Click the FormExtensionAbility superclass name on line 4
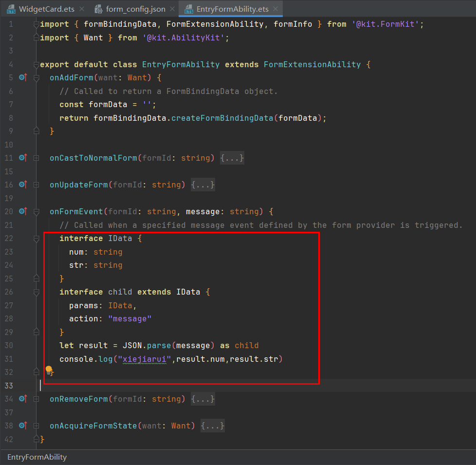The height and width of the screenshot is (465, 476). 312,64
